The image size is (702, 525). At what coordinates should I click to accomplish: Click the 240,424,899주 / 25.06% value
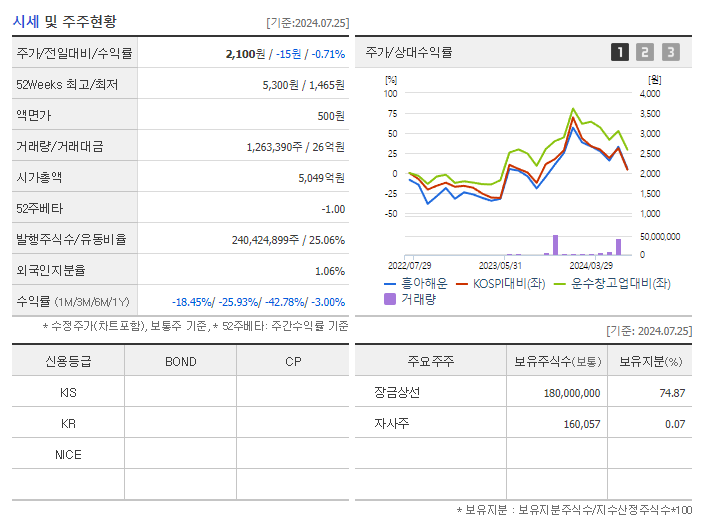288,240
